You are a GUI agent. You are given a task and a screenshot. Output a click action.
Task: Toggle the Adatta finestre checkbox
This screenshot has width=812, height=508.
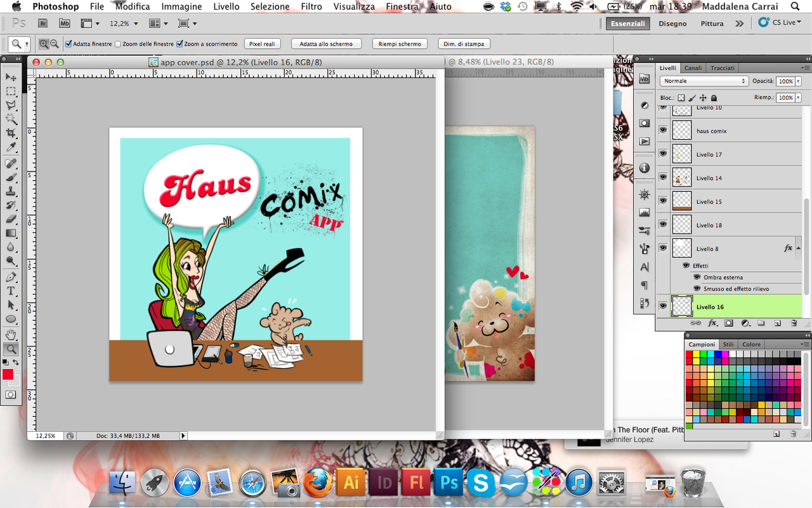[69, 44]
